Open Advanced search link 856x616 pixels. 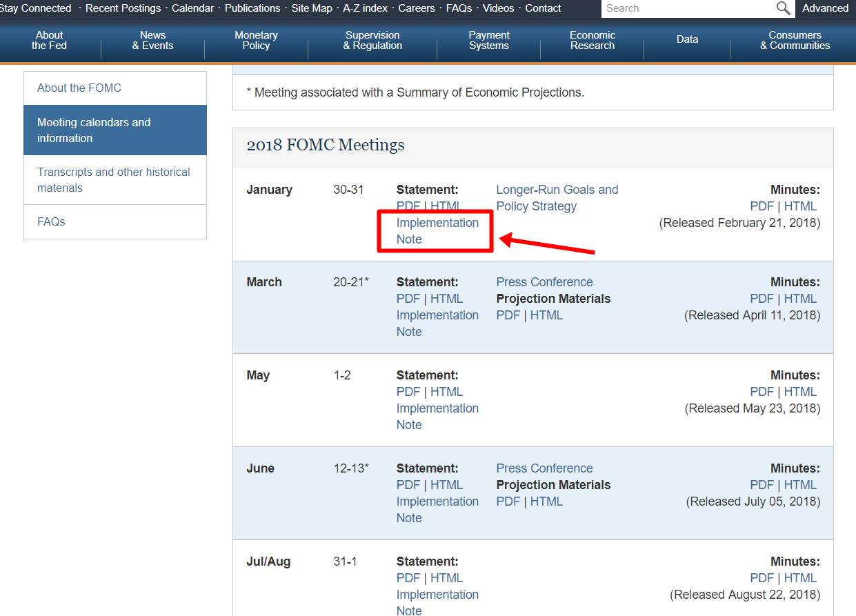point(825,8)
